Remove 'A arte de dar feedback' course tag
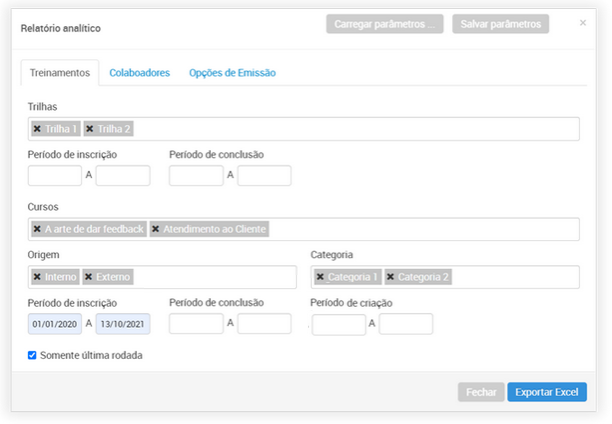Screen dimensions: 612x424 (37, 229)
